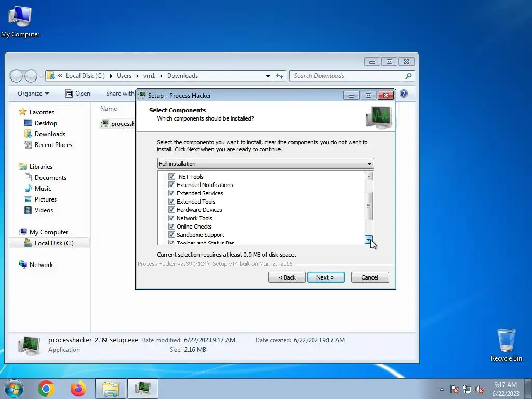Cancel the Process Hacker setup

point(370,277)
